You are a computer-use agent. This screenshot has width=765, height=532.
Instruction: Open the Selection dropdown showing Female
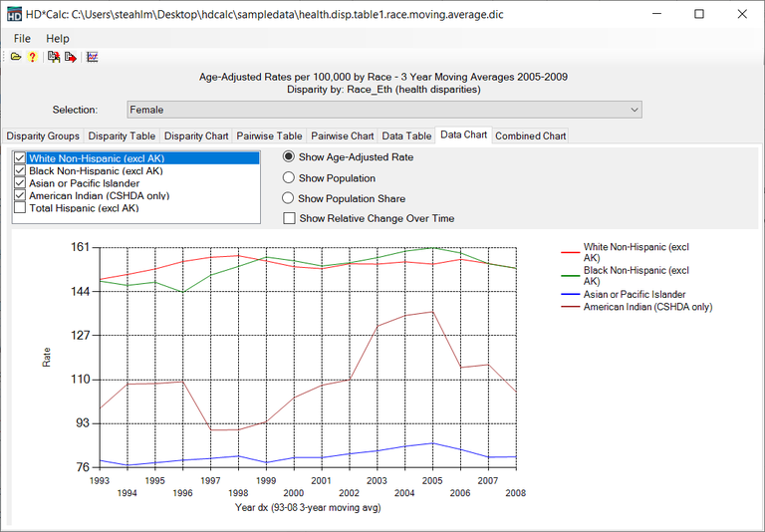click(x=384, y=110)
